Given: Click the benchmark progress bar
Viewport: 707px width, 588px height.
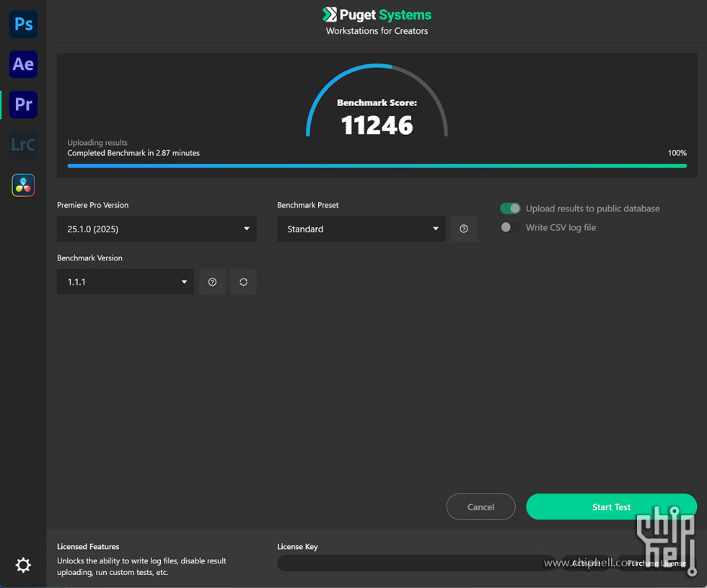Looking at the screenshot, I should click(x=377, y=166).
